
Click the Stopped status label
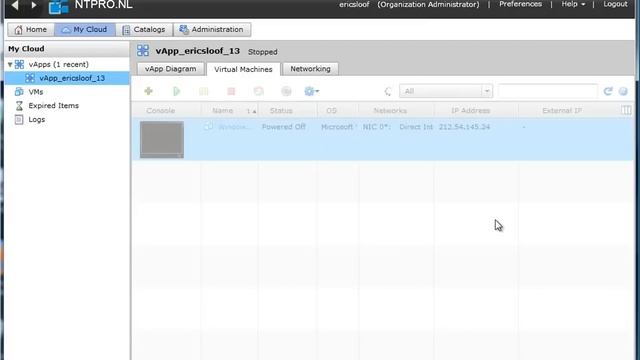coord(262,52)
